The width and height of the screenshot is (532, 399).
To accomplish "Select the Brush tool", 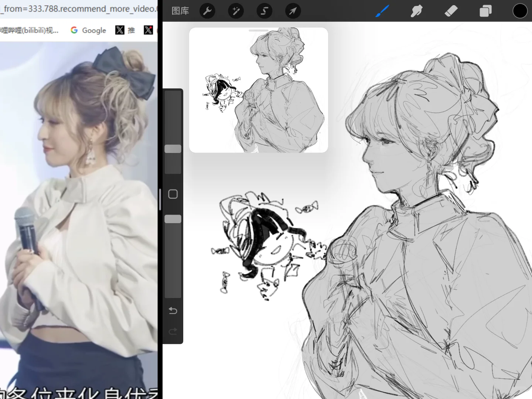I will point(382,11).
